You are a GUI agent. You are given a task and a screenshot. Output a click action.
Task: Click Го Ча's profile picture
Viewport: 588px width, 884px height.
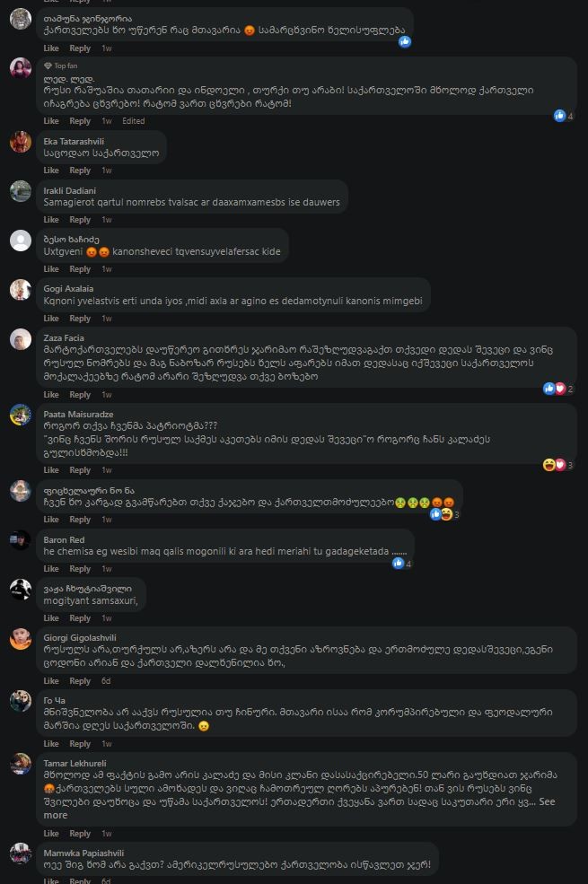21,701
